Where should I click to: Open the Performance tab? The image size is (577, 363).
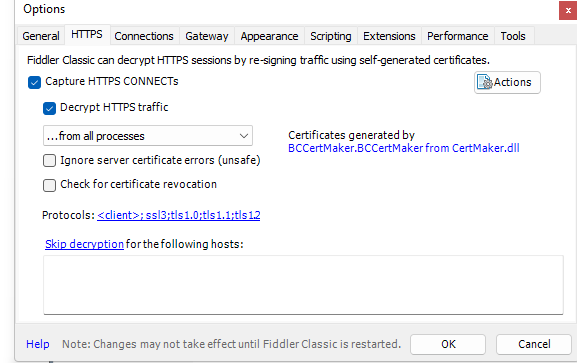pyautogui.click(x=457, y=36)
